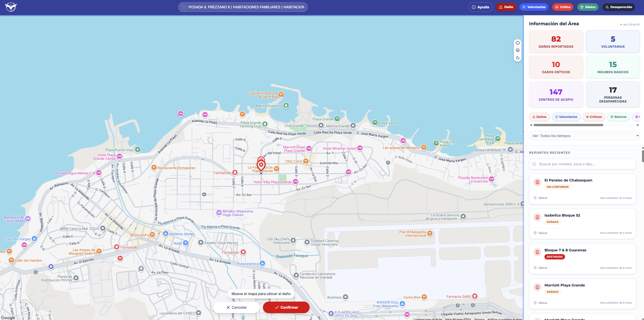Click building icon on El Paraíso card
This screenshot has width=644, height=320.
[537, 182]
